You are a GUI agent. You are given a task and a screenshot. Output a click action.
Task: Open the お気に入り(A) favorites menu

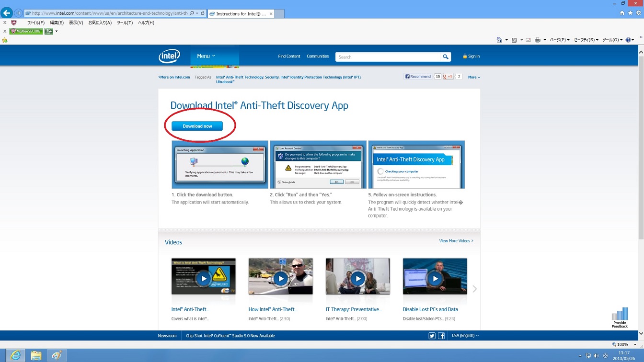tap(100, 23)
